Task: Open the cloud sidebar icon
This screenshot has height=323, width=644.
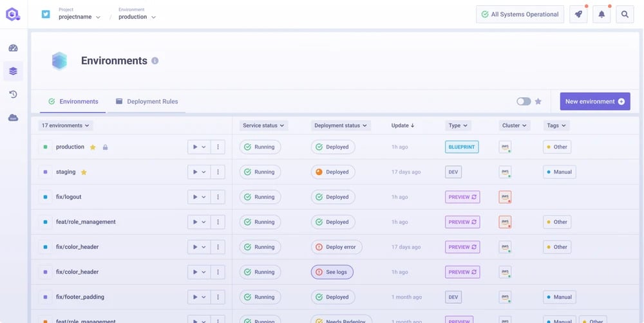Action: point(13,118)
